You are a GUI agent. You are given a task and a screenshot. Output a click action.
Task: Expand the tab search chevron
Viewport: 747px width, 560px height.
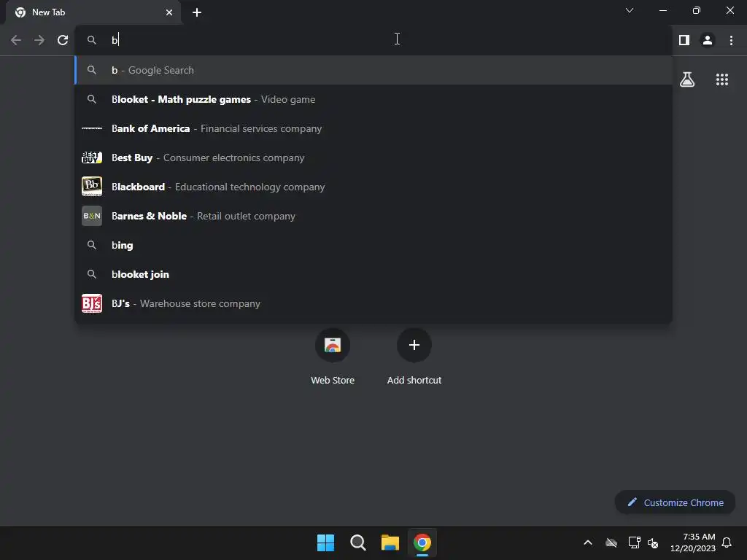coord(630,10)
